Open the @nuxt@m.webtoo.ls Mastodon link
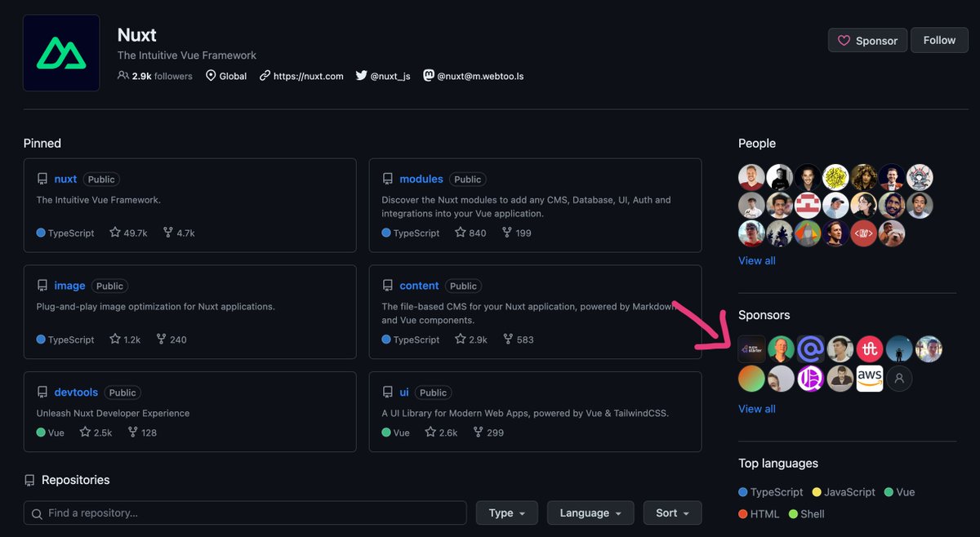Screen dimensions: 980x537 pyautogui.click(x=480, y=76)
